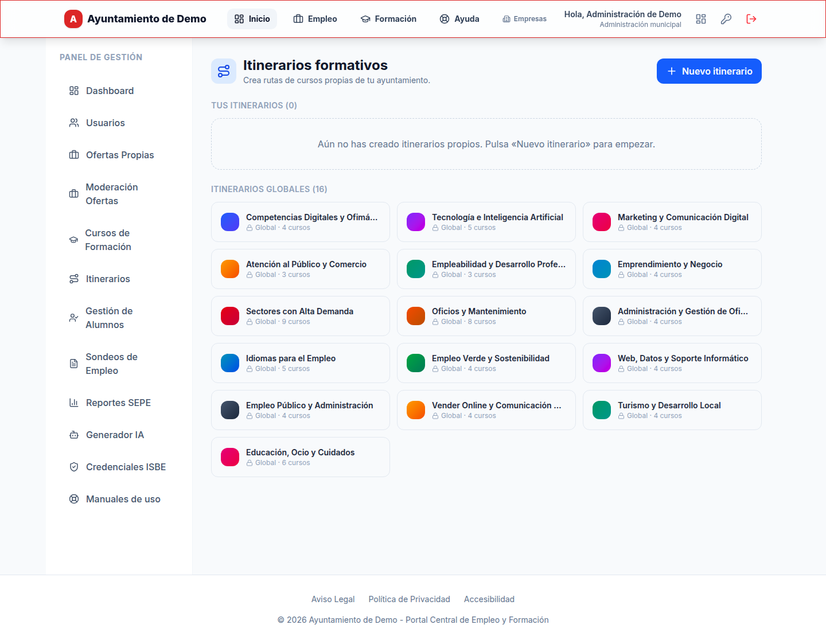This screenshot has height=644, width=826.
Task: Click the red logout icon
Action: 751,19
